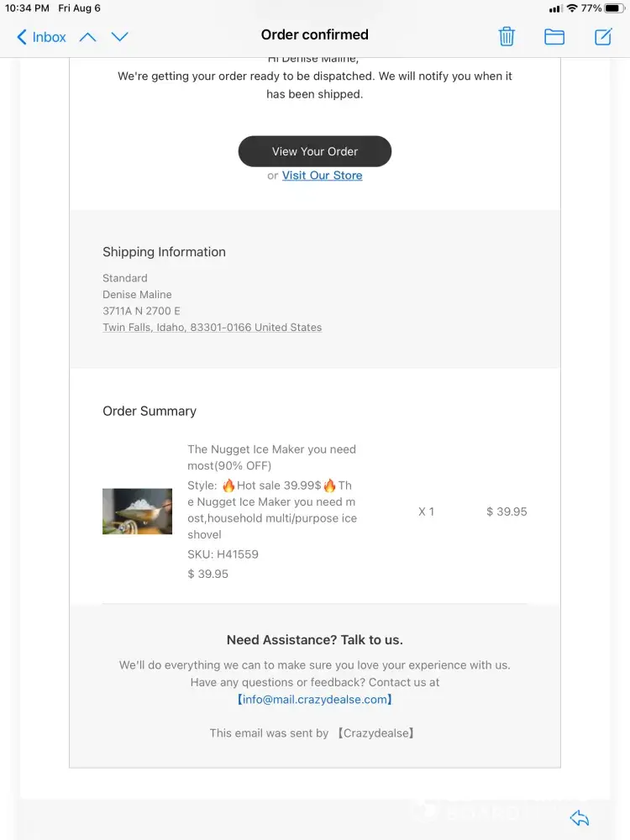Tap the Order Summary heading
The height and width of the screenshot is (840, 630).
point(150,411)
